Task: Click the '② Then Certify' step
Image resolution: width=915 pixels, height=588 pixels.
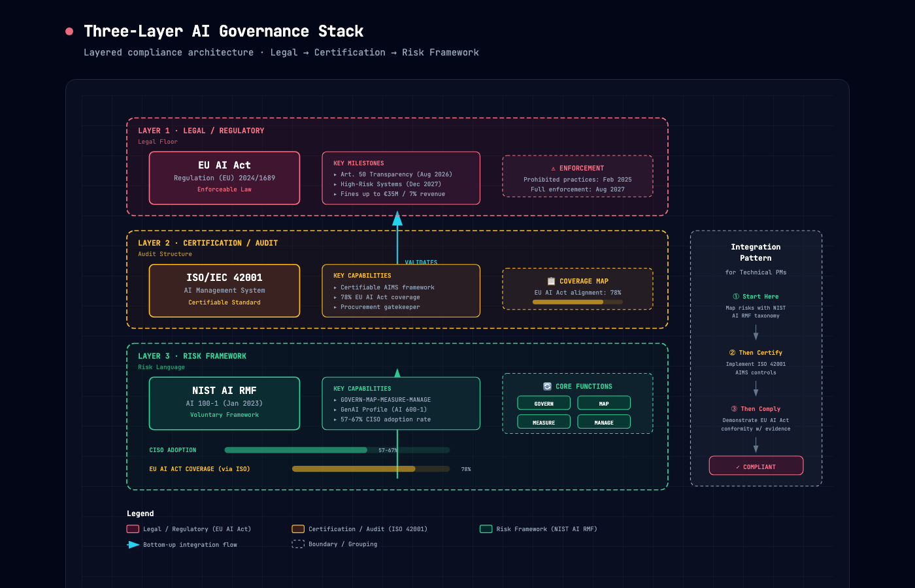Action: [756, 353]
